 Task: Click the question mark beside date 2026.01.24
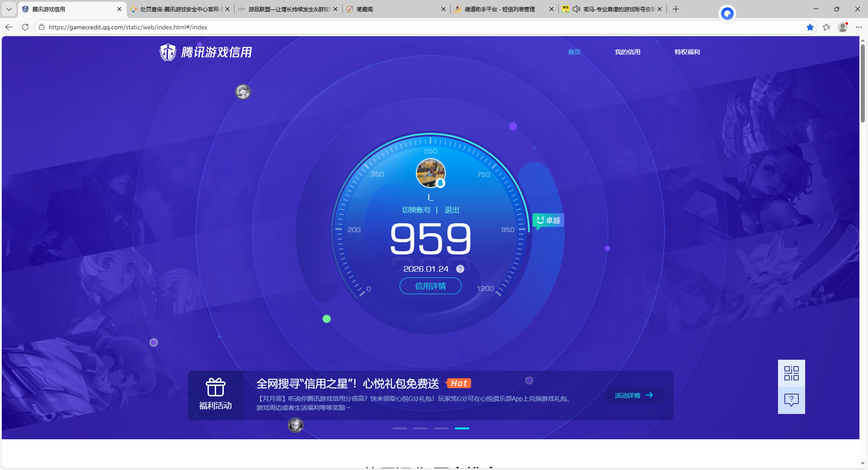pos(460,269)
